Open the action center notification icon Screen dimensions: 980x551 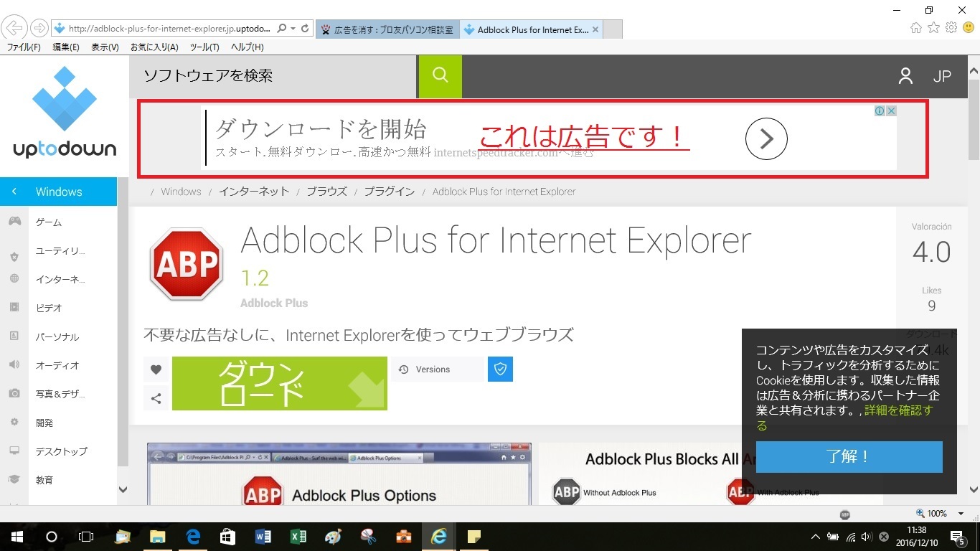[x=958, y=537]
